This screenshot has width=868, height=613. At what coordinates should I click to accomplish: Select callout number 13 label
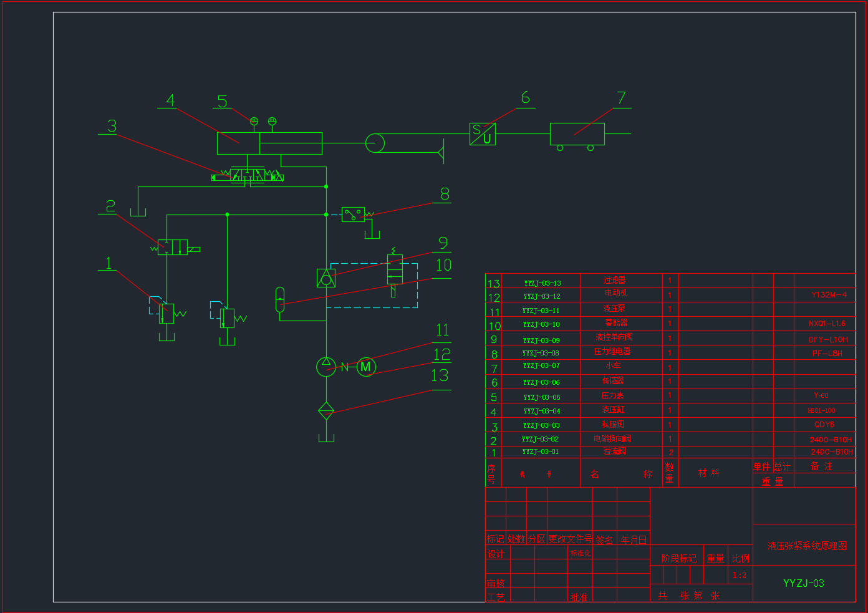(x=440, y=375)
